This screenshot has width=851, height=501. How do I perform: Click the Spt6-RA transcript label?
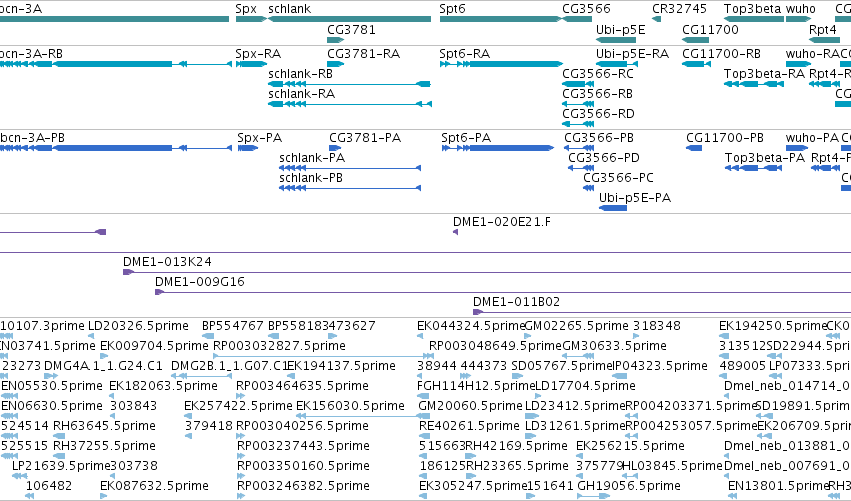465,54
